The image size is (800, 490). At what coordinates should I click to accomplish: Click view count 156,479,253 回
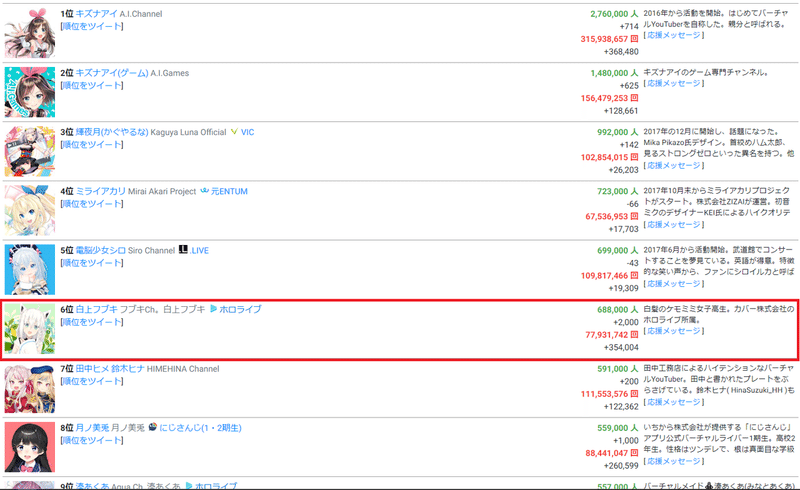tap(609, 98)
